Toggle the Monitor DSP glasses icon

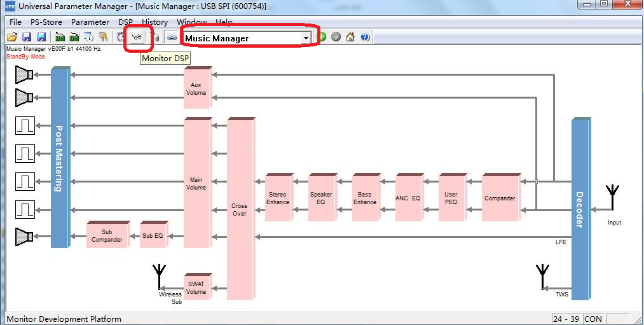coord(136,38)
